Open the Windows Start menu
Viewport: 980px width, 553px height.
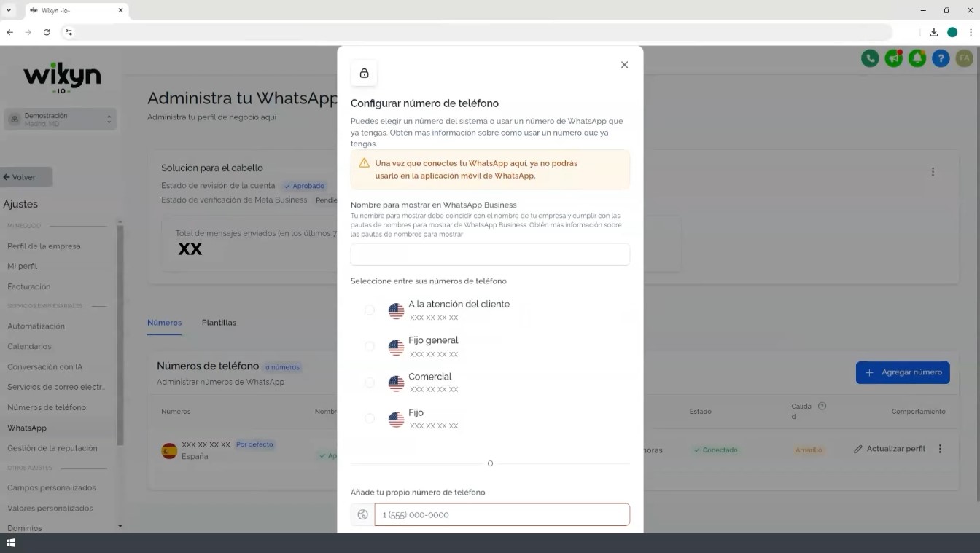pos(11,543)
